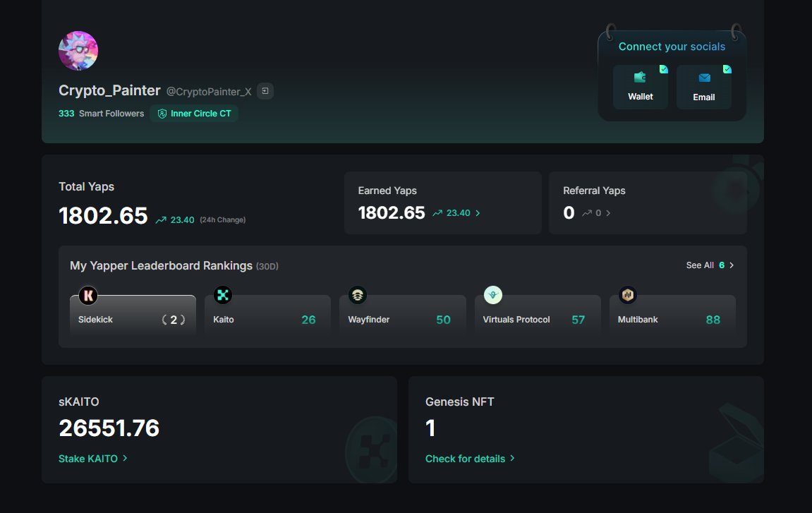The width and height of the screenshot is (812, 513).
Task: Click the Email connected checkmark badge
Action: point(727,69)
